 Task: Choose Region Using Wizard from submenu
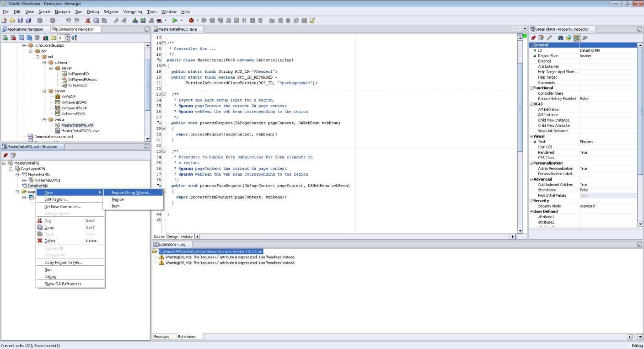click(134, 193)
